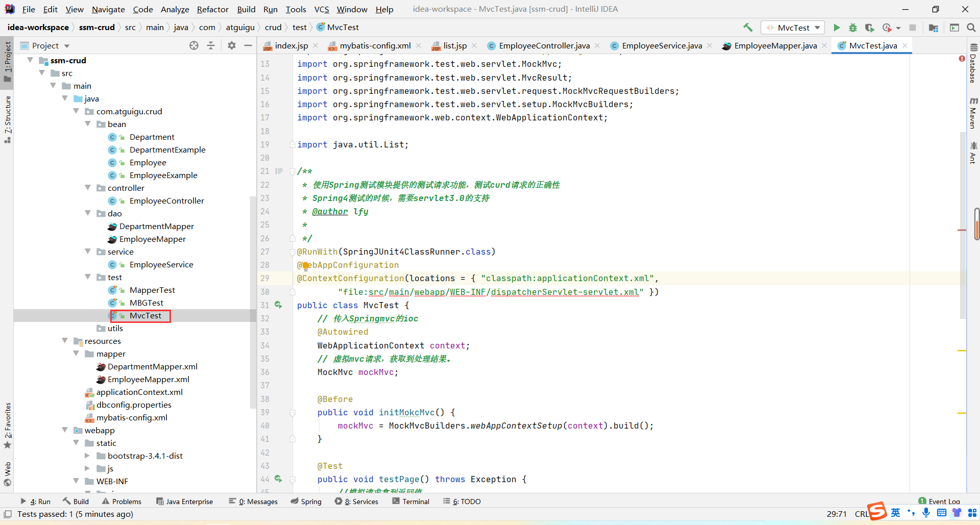
Task: Start debugging with the bug icon
Action: coord(853,28)
